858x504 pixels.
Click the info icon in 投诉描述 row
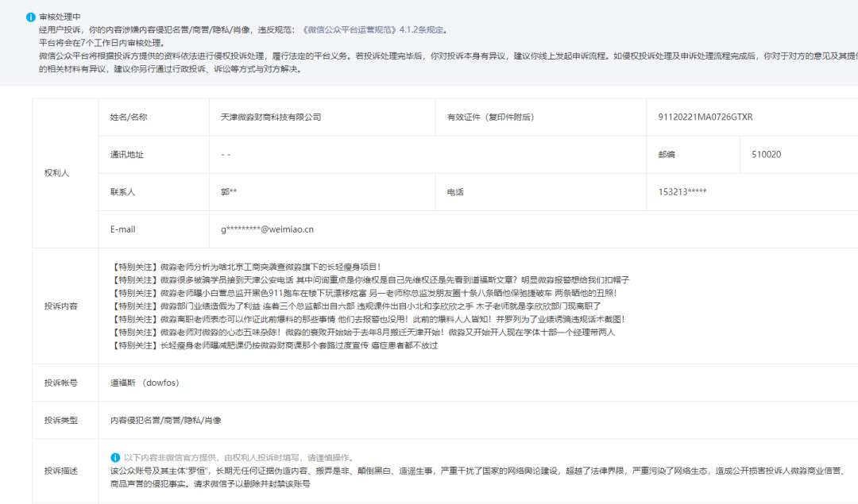tap(115, 457)
